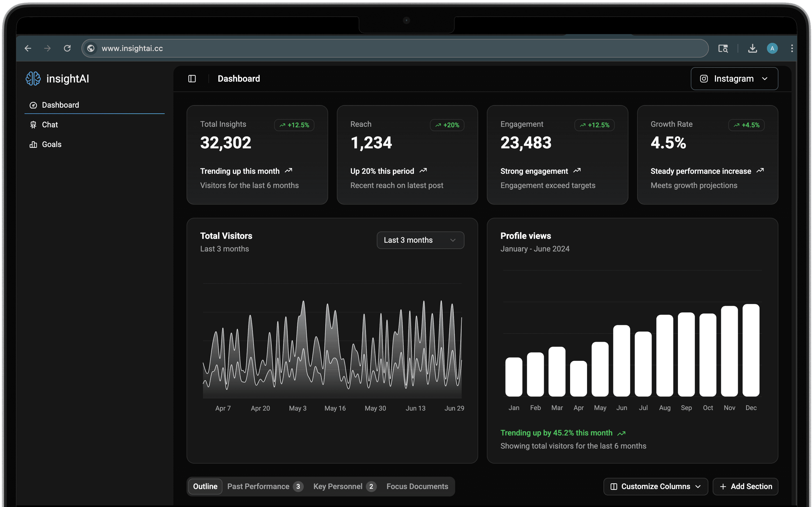Viewport: 812px width, 507px height.
Task: Open the Instagram platform dropdown
Action: (734, 78)
